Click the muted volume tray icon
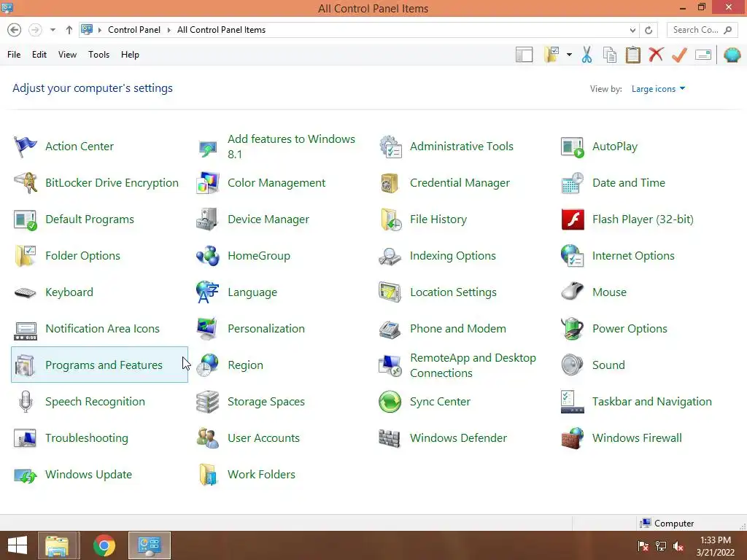Viewport: 747px width, 560px height. click(678, 546)
